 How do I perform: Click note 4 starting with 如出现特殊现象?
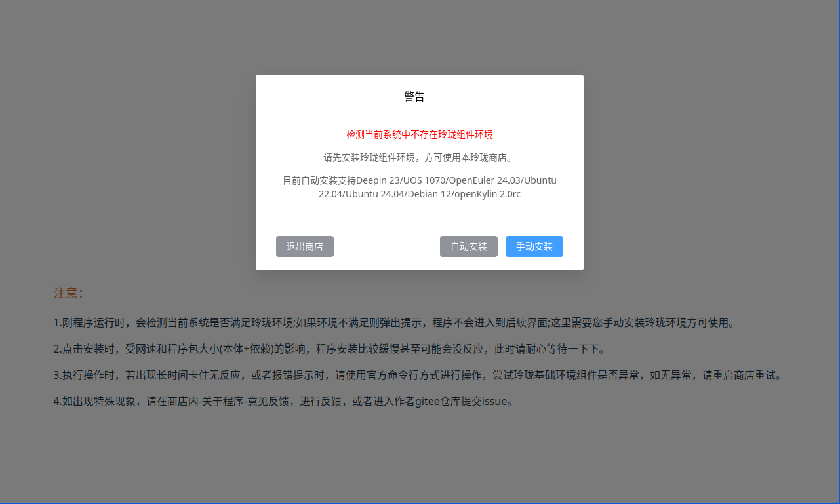click(x=283, y=401)
